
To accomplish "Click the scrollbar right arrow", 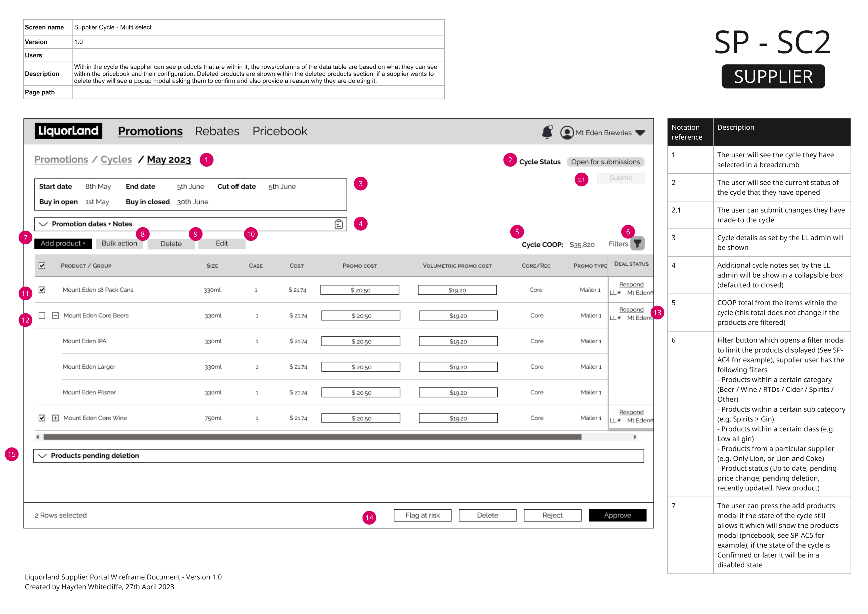I will pos(635,437).
